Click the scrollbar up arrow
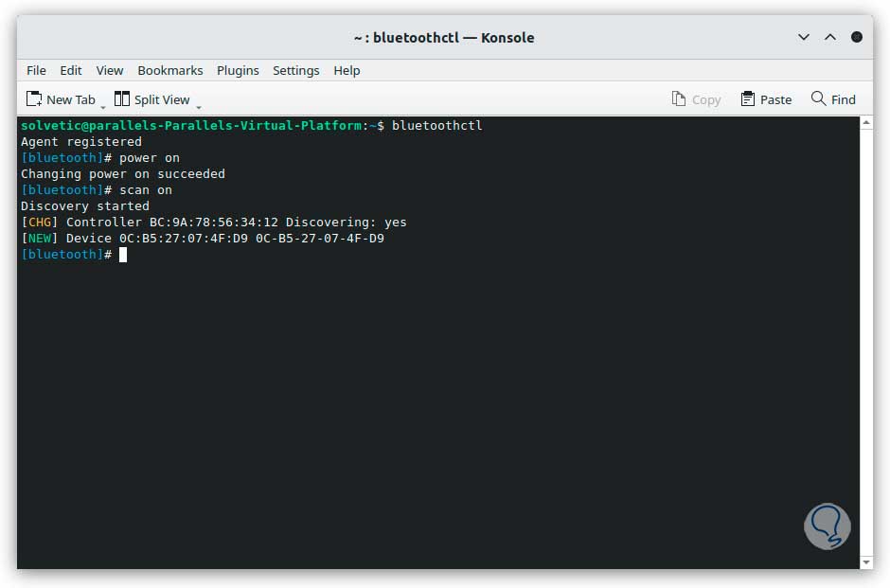Image resolution: width=890 pixels, height=588 pixels. click(866, 123)
